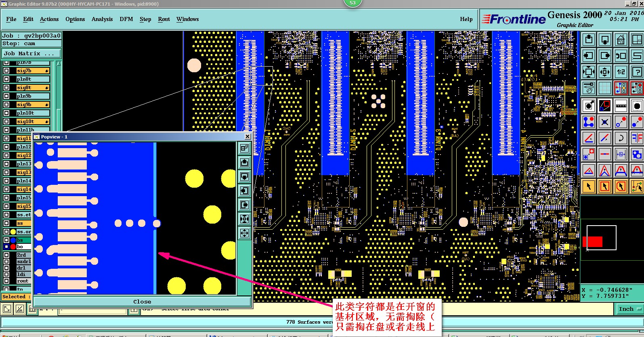The width and height of the screenshot is (644, 337).
Task: Click the pan left icon in main toolbar
Action: pyautogui.click(x=589, y=56)
